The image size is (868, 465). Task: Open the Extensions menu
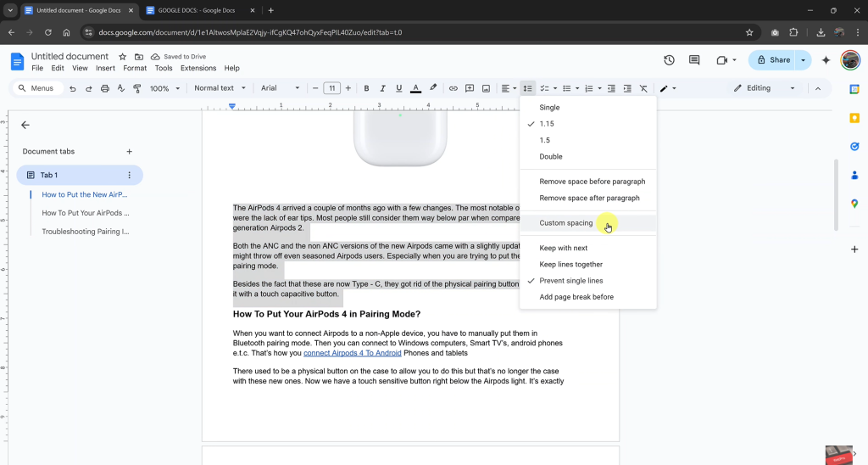pyautogui.click(x=198, y=68)
